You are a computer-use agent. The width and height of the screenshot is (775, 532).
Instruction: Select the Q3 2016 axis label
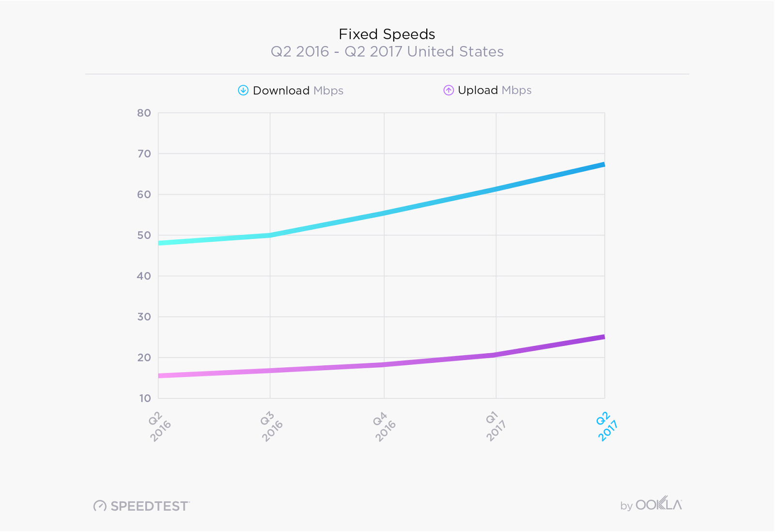271,426
